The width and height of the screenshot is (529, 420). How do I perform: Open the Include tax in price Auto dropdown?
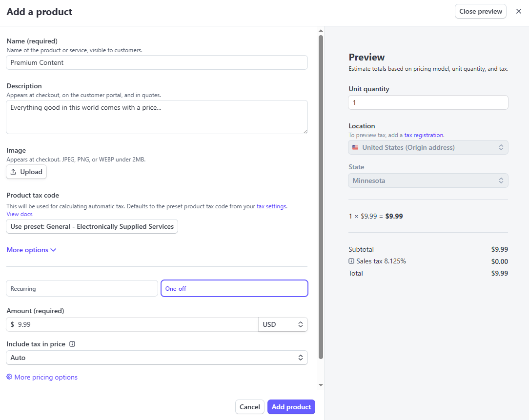click(x=157, y=358)
